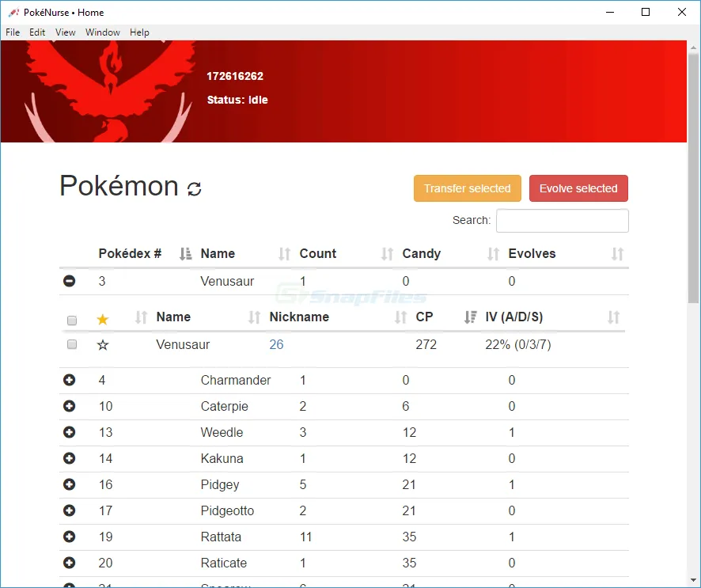The height and width of the screenshot is (588, 701).
Task: Close the PokéNurse window
Action: coord(682,12)
